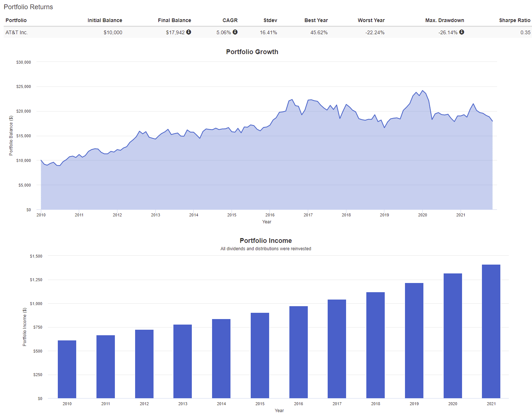The height and width of the screenshot is (414, 532).
Task: Select the Initial Balance column header
Action: click(105, 20)
